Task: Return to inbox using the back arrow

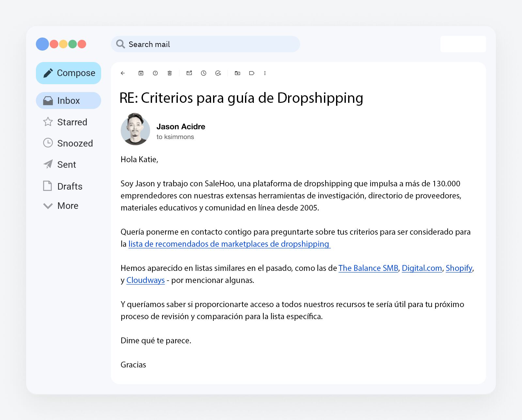Action: click(123, 73)
